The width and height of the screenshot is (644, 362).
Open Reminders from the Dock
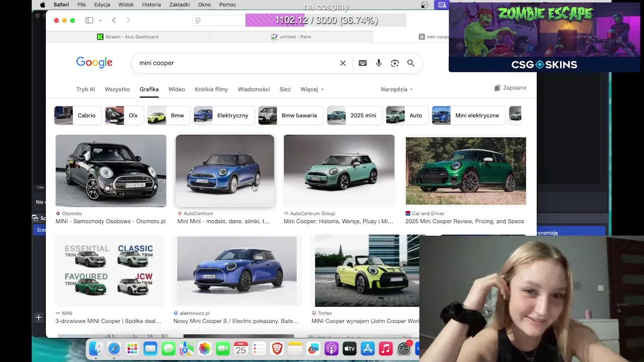tap(259, 348)
